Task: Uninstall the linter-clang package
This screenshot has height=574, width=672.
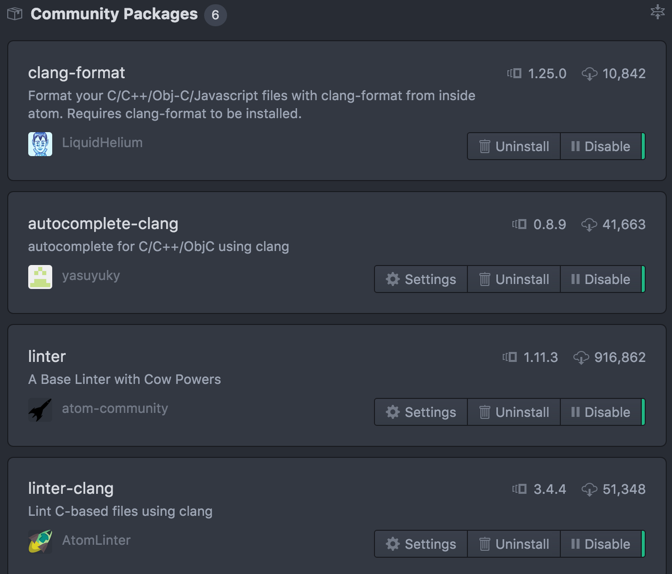Action: [514, 544]
